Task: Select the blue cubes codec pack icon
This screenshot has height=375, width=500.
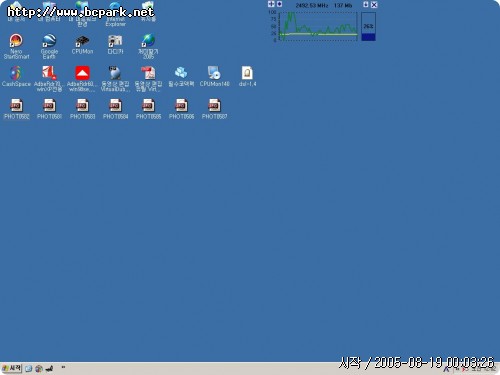Action: [x=181, y=77]
